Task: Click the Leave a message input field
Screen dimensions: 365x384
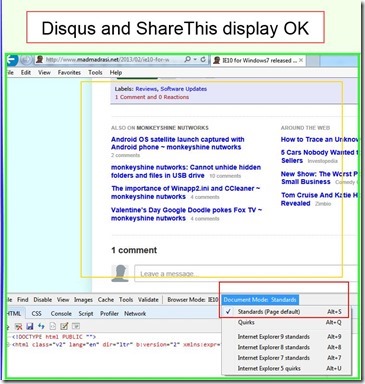Action: [247, 274]
